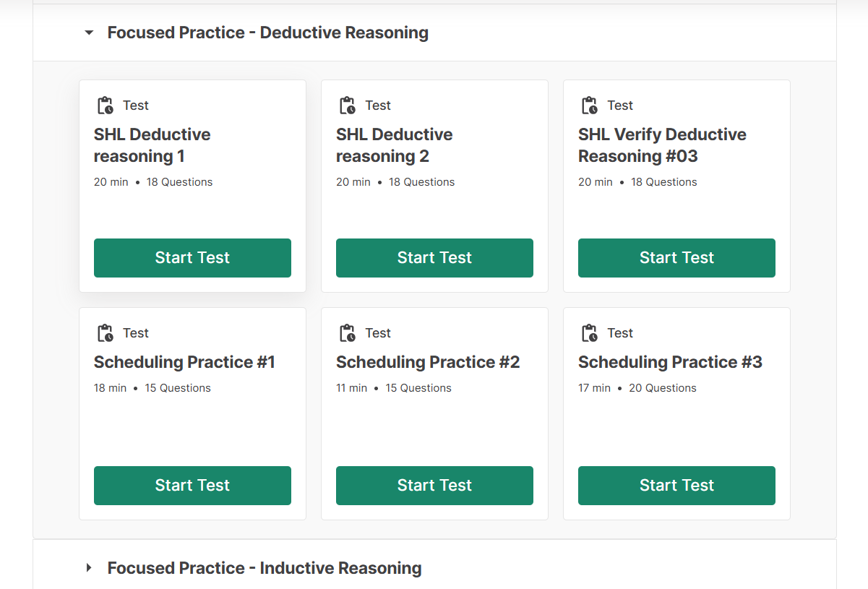The height and width of the screenshot is (589, 868).
Task: Start Test for SHL Deductive reasoning 1
Action: tap(192, 258)
